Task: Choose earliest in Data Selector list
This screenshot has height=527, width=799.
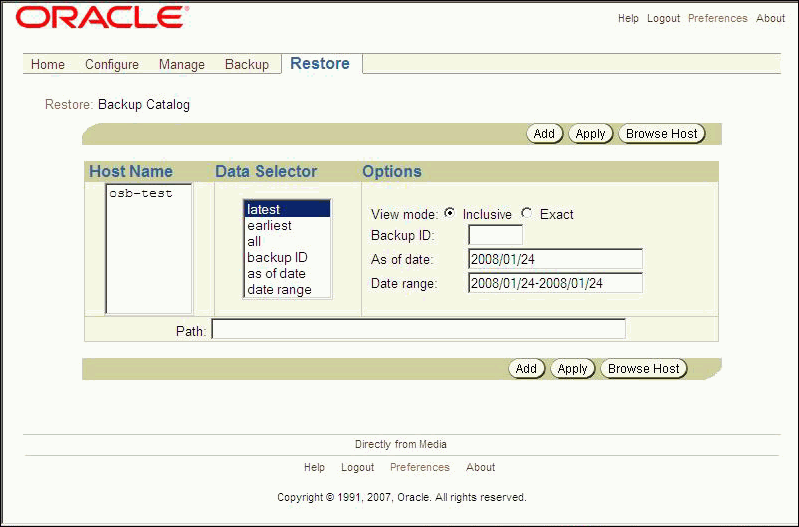Action: click(x=287, y=225)
